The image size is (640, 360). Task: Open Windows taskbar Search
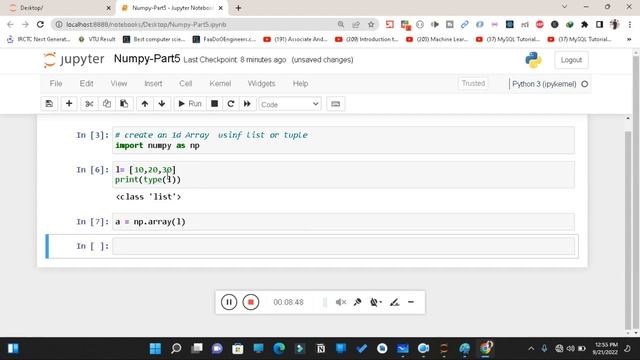[x=176, y=349]
